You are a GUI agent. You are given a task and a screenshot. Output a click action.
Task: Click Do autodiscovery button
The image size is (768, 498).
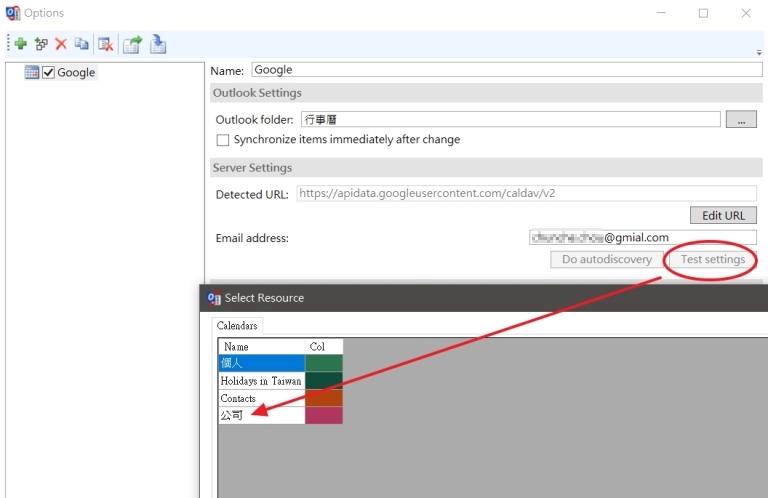606,260
